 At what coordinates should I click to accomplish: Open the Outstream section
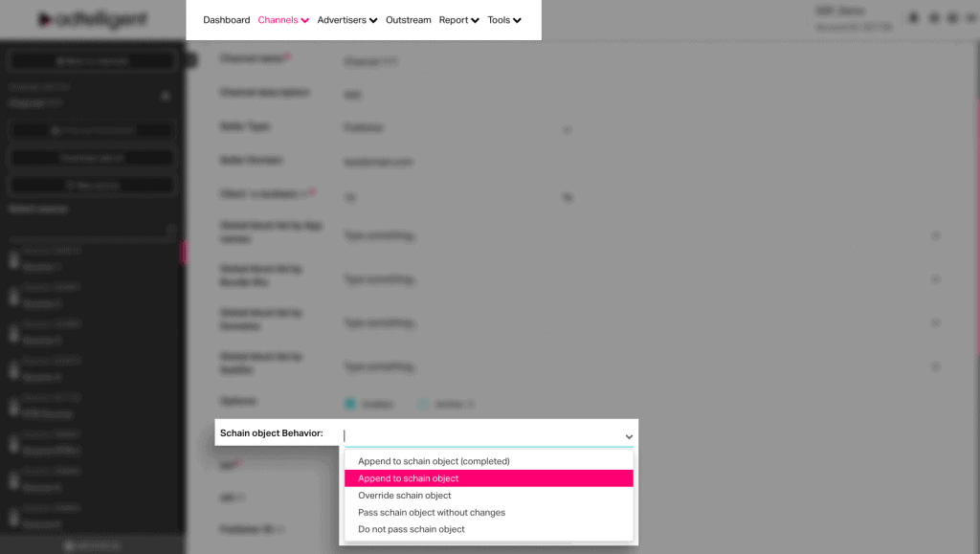pos(409,20)
